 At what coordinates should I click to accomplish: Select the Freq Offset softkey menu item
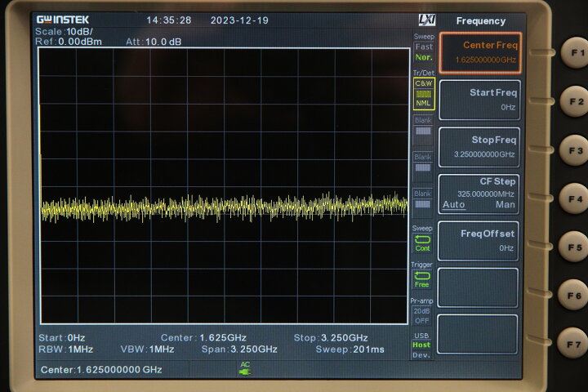pos(478,241)
